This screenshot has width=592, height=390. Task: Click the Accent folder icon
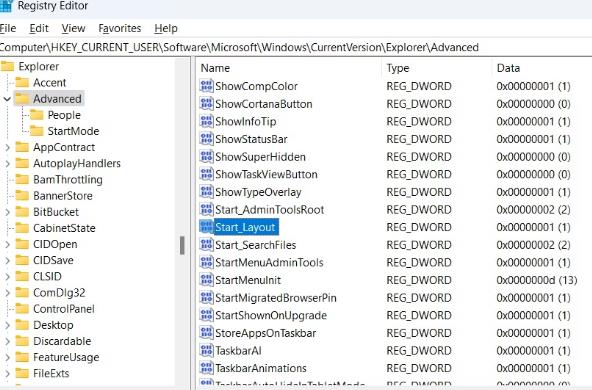coord(22,82)
